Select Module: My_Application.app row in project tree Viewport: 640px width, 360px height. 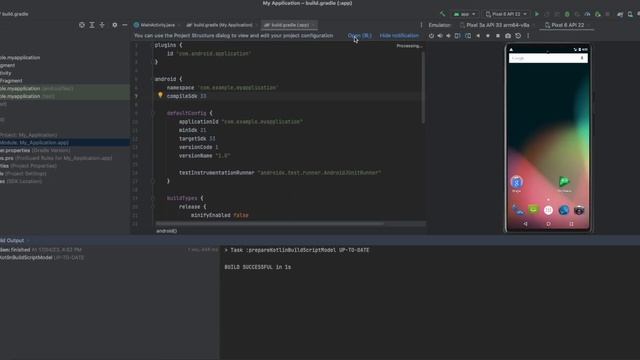pos(65,142)
